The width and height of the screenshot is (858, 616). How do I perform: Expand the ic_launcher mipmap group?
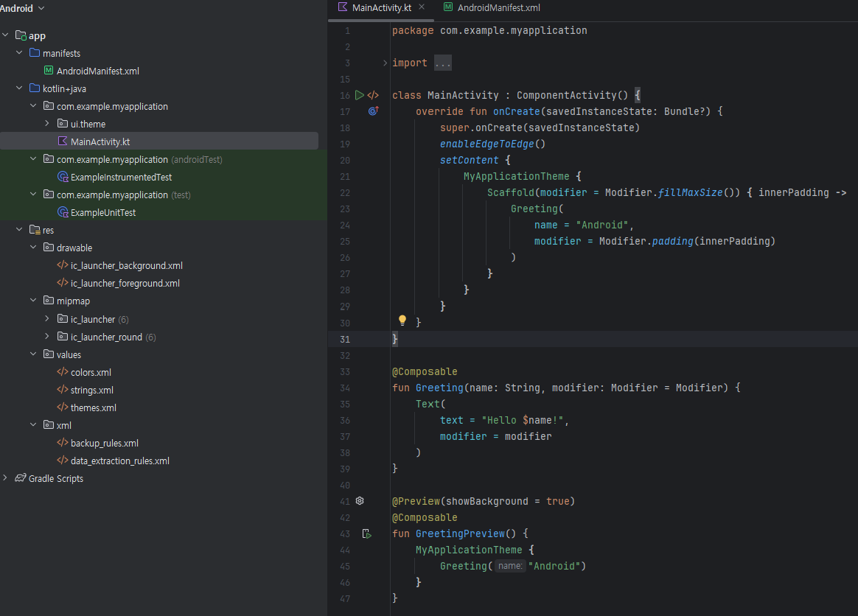point(47,318)
